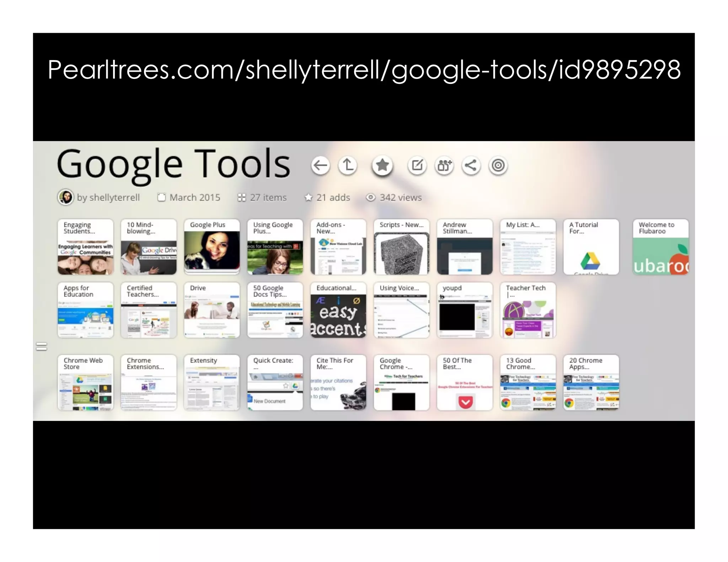This screenshot has height=562, width=728.
Task: Click the edit pencil icon
Action: [417, 166]
